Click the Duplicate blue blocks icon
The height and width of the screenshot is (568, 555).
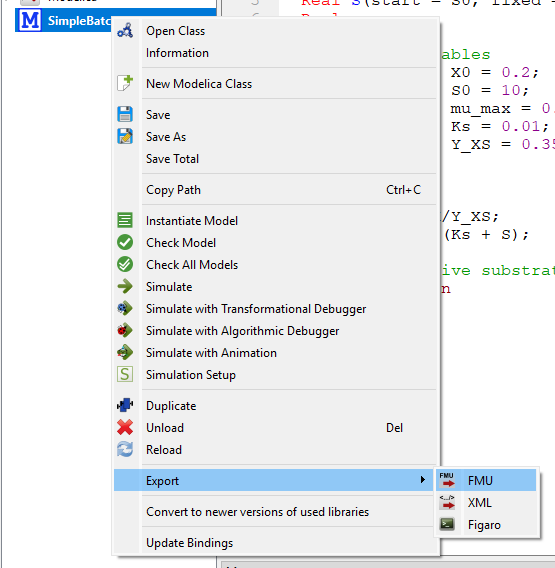[125, 405]
